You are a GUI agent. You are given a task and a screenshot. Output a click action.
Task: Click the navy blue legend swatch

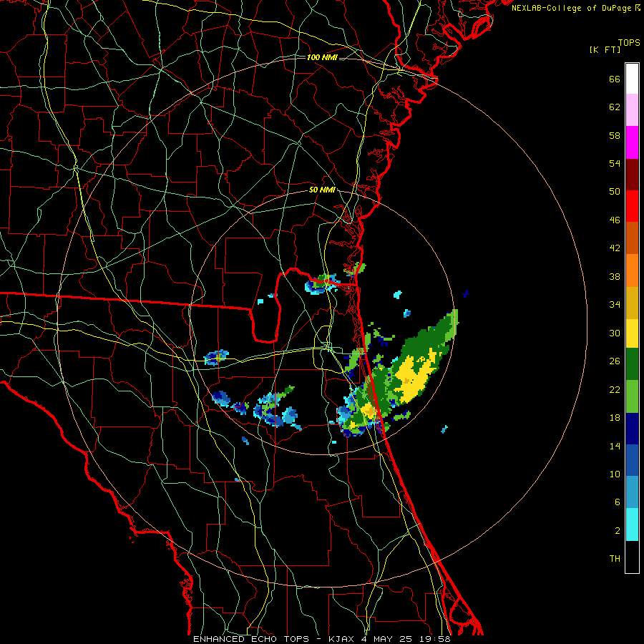point(632,429)
